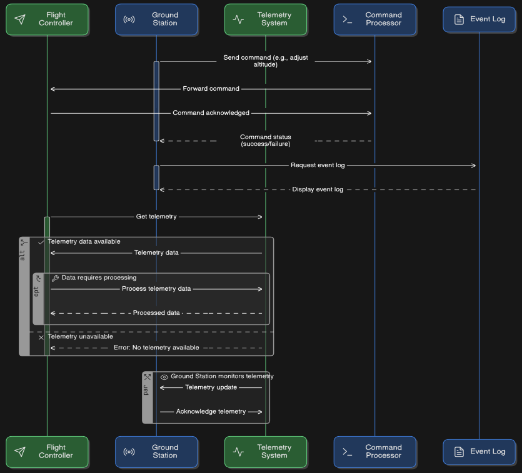The image size is (522, 473).
Task: Click the Ground Station activation bar at Request event log
Action: [156, 177]
